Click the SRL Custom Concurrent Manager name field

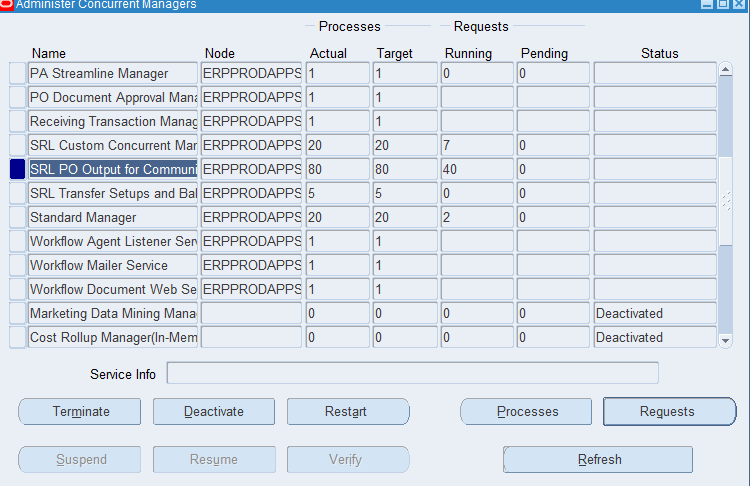pyautogui.click(x=113, y=146)
